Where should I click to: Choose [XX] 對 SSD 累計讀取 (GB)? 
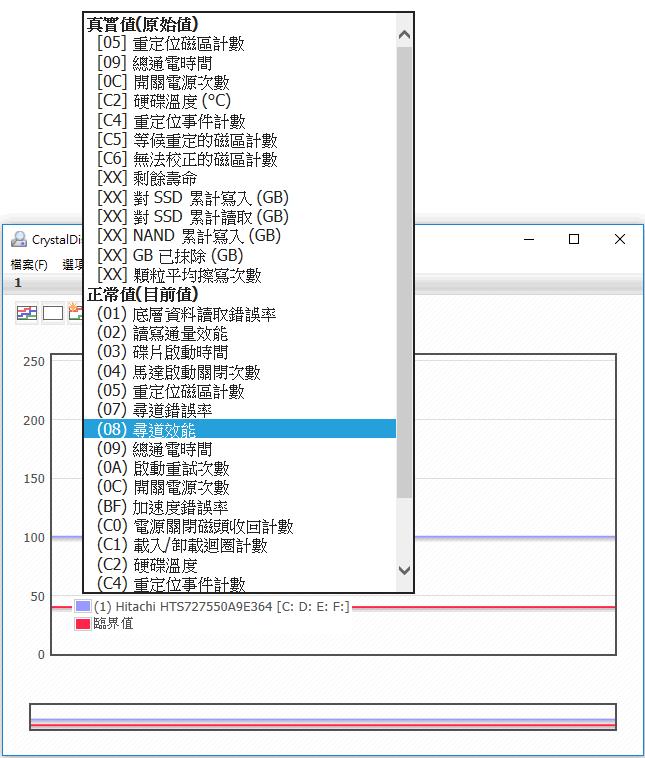[240, 217]
